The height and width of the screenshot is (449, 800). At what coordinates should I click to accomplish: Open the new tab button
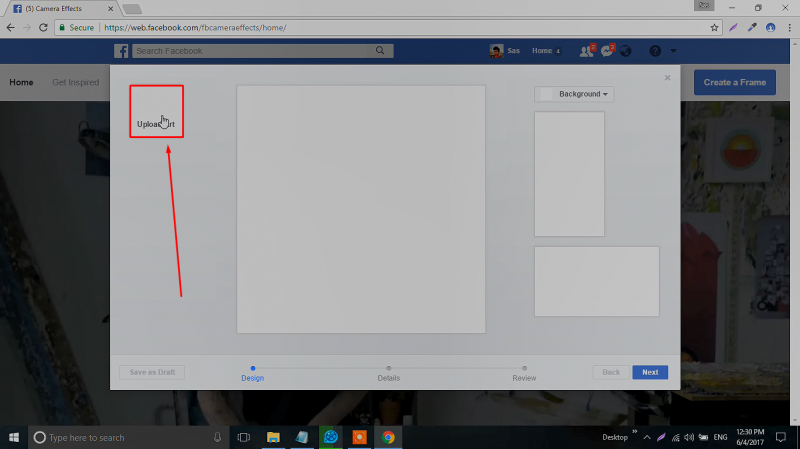pyautogui.click(x=133, y=9)
